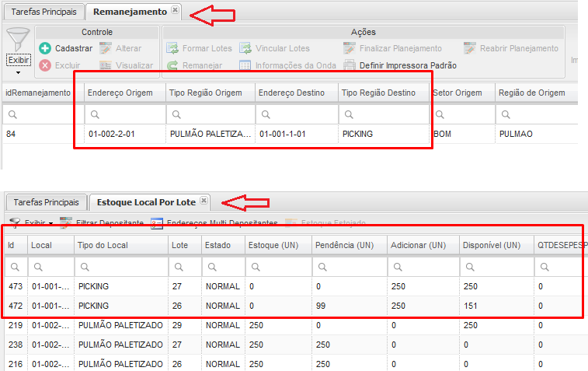Click the Tipo Região Origem filter field
This screenshot has width=588, height=371.
(211, 114)
